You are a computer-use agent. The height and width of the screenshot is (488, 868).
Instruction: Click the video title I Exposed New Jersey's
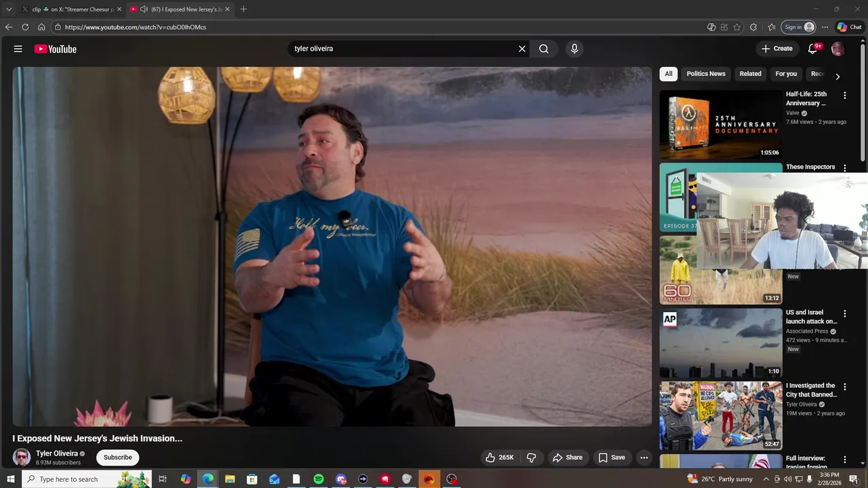click(x=97, y=439)
